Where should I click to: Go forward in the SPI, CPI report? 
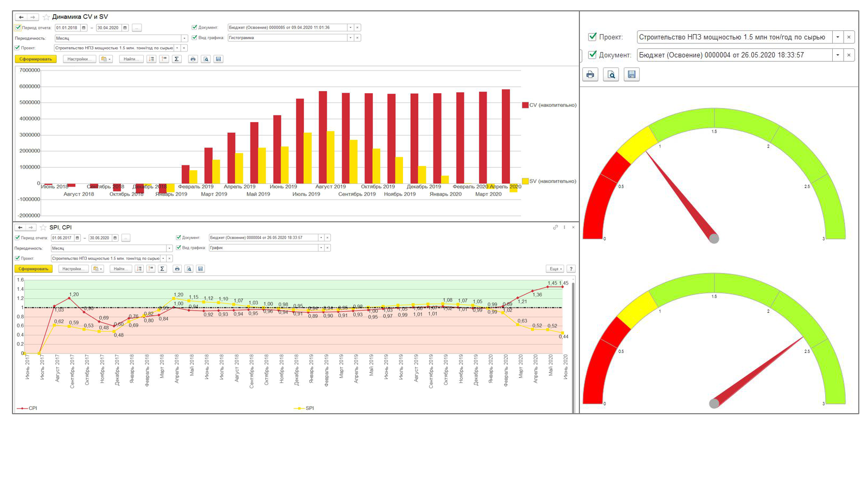(x=31, y=228)
